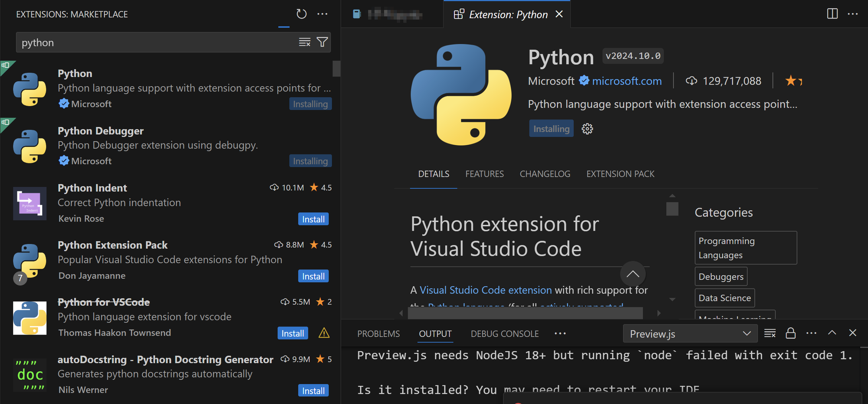The height and width of the screenshot is (404, 868).
Task: Switch to the blurred file editor tab
Action: coord(392,15)
